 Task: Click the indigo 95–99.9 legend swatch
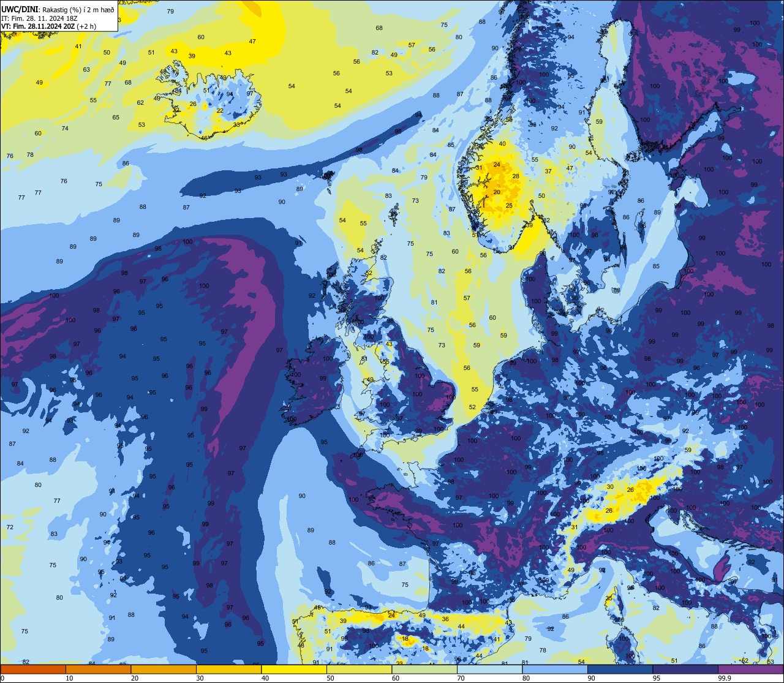coord(685,669)
